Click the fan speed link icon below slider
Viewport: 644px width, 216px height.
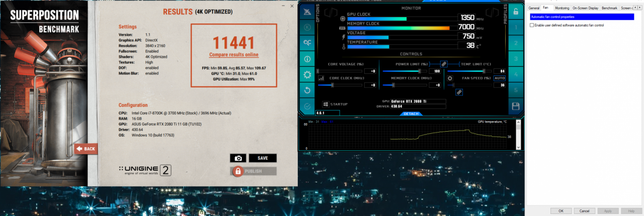[x=459, y=92]
